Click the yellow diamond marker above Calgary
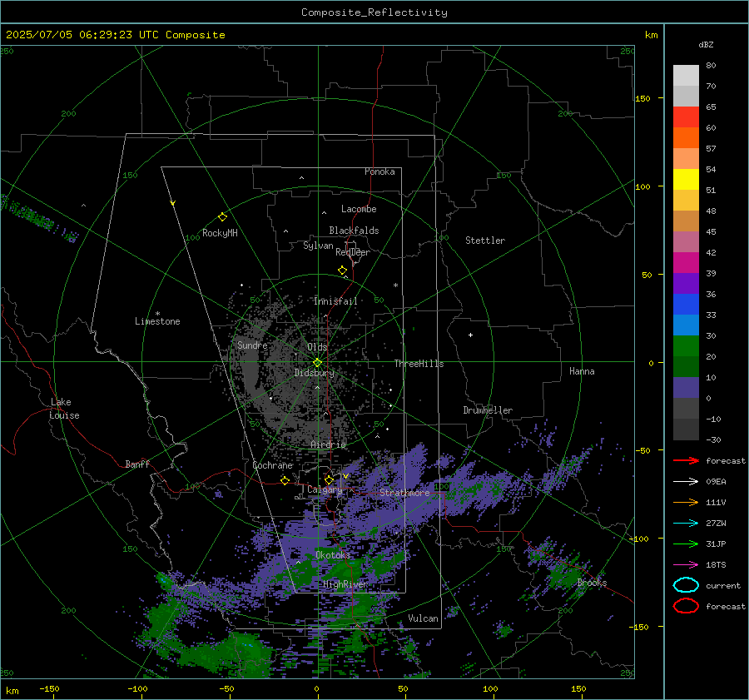 tap(329, 479)
